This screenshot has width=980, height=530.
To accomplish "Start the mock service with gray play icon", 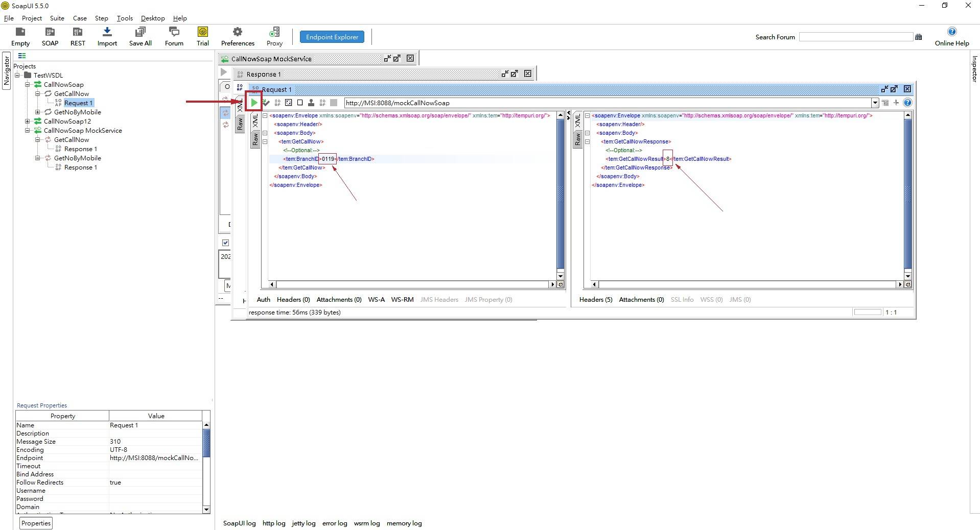I will 224,73.
